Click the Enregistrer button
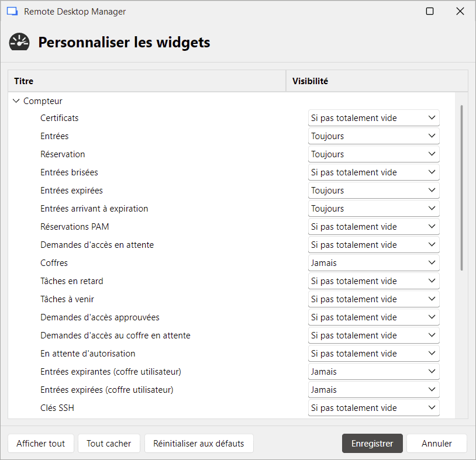 pyautogui.click(x=372, y=443)
